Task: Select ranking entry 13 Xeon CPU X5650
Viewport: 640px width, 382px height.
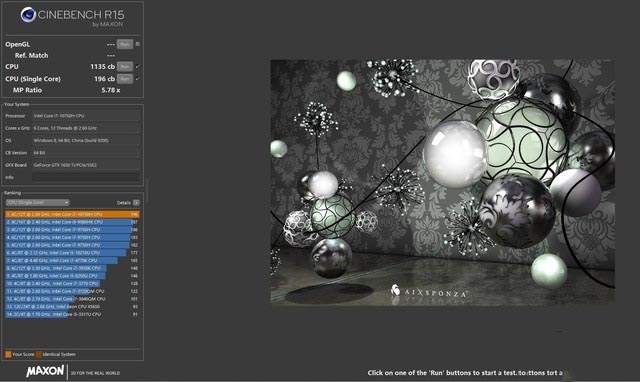Action: coord(72,306)
